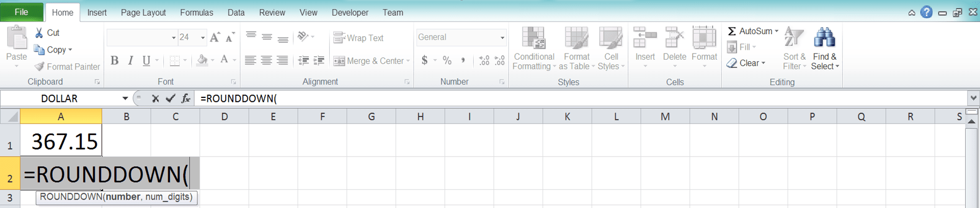Open Format as Table gallery
Screen dimensions: 980x208
577,48
